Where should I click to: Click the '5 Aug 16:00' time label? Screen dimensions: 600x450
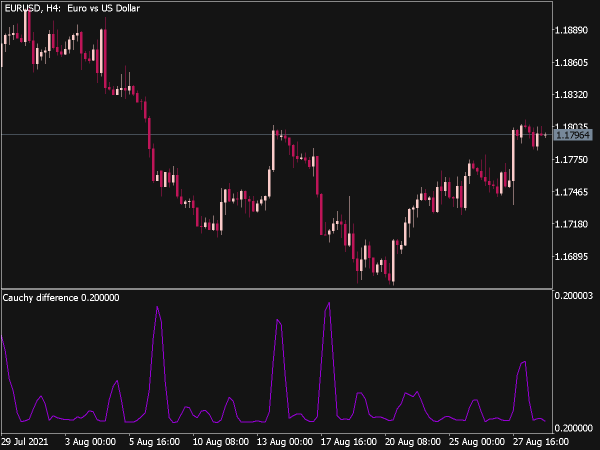click(x=154, y=442)
